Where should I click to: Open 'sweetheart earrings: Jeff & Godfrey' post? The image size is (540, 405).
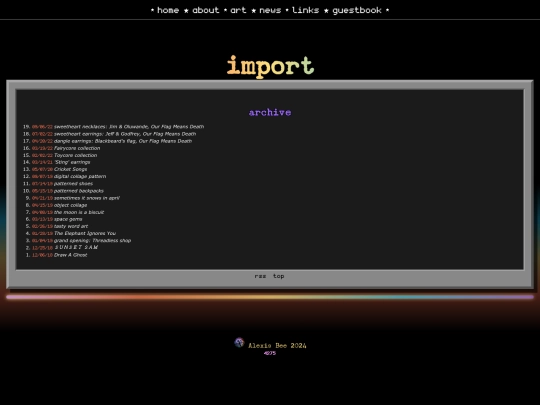[x=125, y=134]
